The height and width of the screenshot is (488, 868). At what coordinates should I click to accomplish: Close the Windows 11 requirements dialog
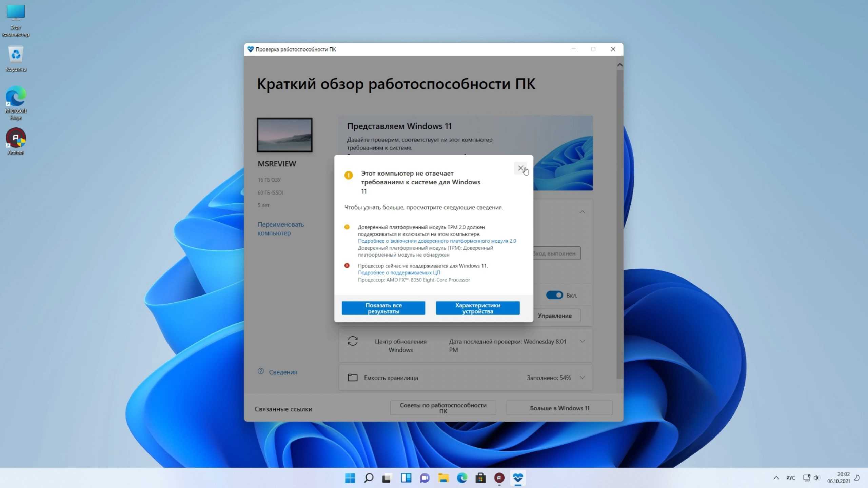[x=520, y=168]
